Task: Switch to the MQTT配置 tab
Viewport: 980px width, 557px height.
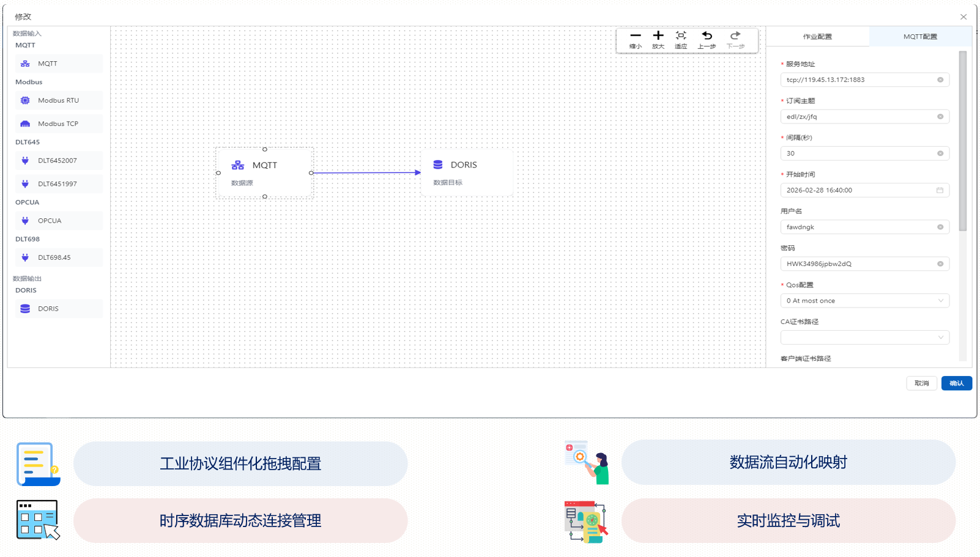Action: [920, 37]
